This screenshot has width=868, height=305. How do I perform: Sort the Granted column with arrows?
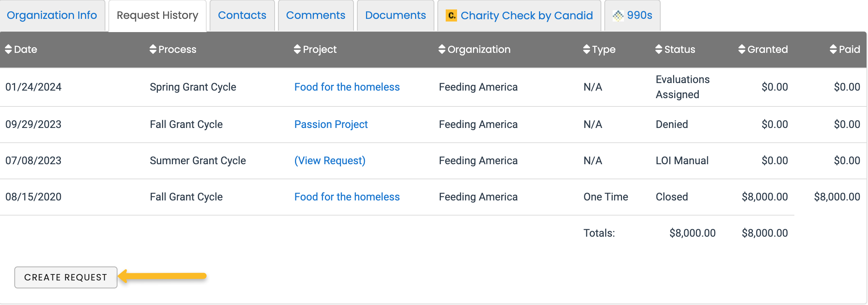tap(742, 49)
